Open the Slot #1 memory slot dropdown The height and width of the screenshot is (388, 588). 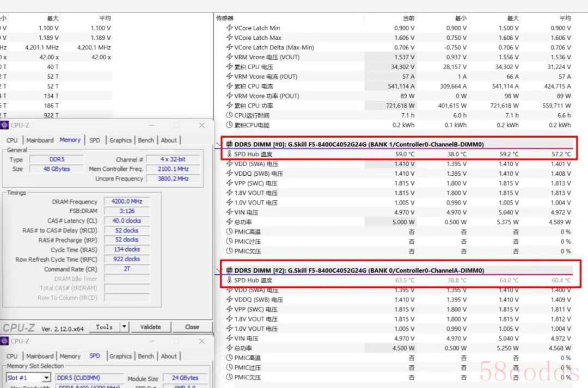pyautogui.click(x=46, y=378)
